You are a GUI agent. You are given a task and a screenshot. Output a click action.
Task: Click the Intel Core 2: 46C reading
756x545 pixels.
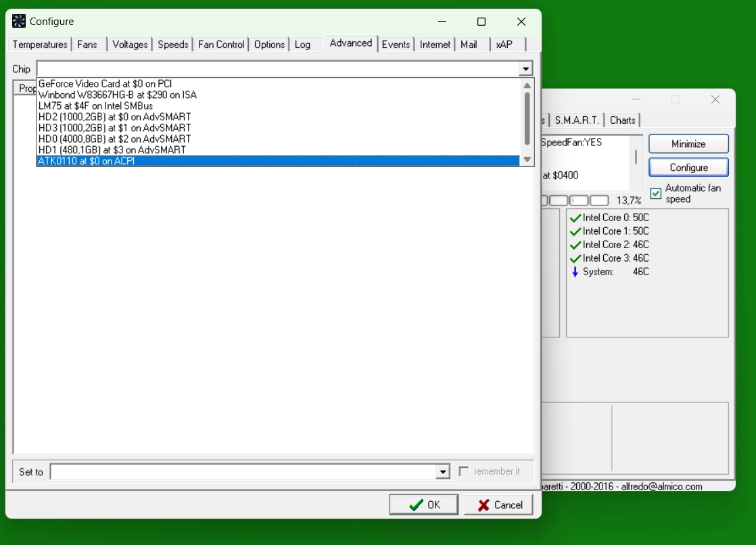616,245
